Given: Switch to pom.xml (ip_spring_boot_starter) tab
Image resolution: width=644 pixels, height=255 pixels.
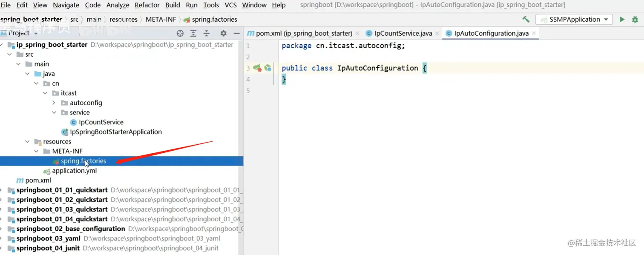Looking at the screenshot, I should (304, 33).
